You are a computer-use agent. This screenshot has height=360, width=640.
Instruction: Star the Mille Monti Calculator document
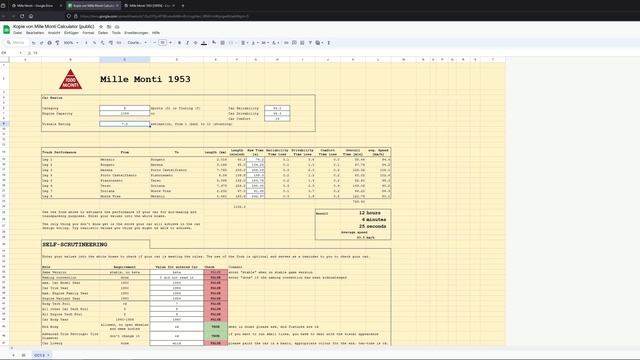point(101,27)
